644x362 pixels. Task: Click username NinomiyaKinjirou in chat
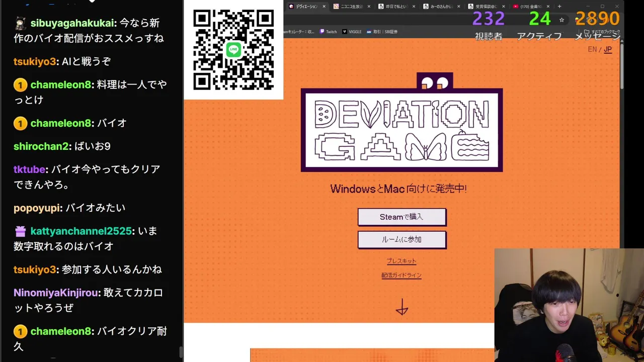coord(57,293)
